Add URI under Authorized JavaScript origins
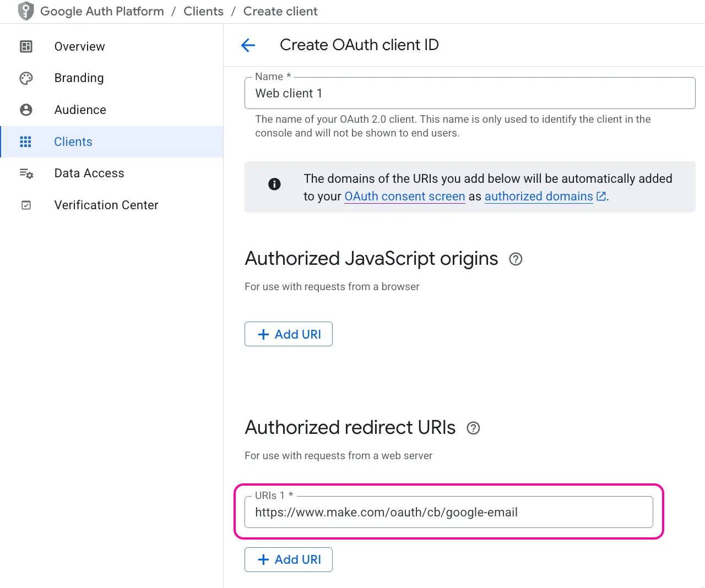Image resolution: width=705 pixels, height=588 pixels. click(289, 334)
